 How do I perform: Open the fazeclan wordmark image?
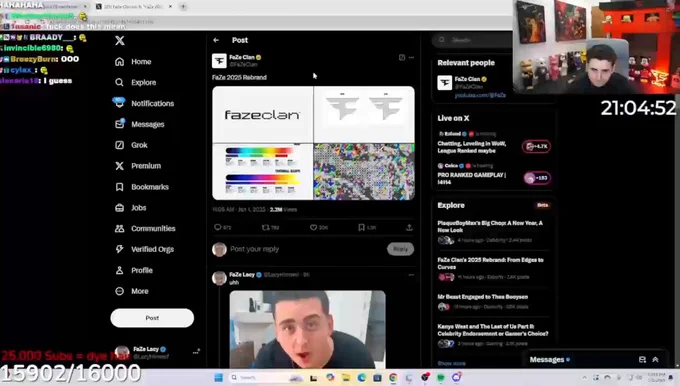pyautogui.click(x=262, y=114)
